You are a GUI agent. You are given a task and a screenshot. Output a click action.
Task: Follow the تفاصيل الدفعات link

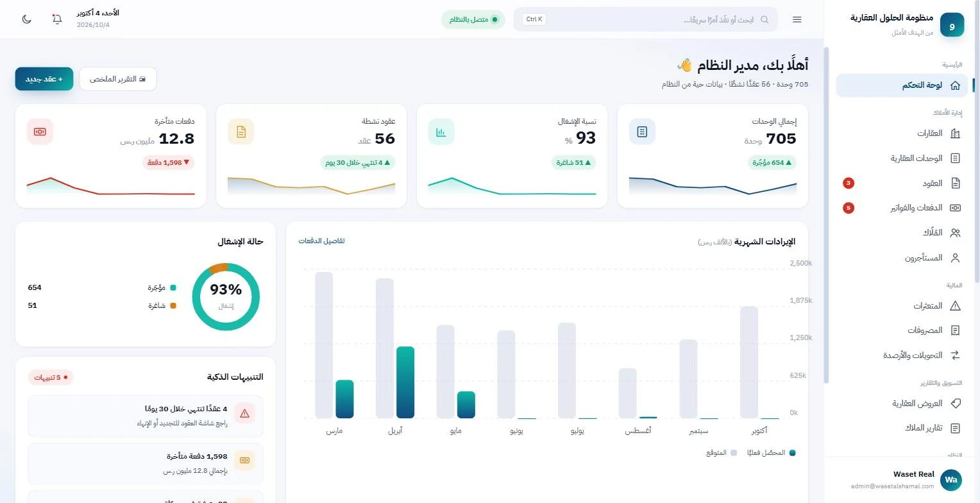click(x=321, y=241)
